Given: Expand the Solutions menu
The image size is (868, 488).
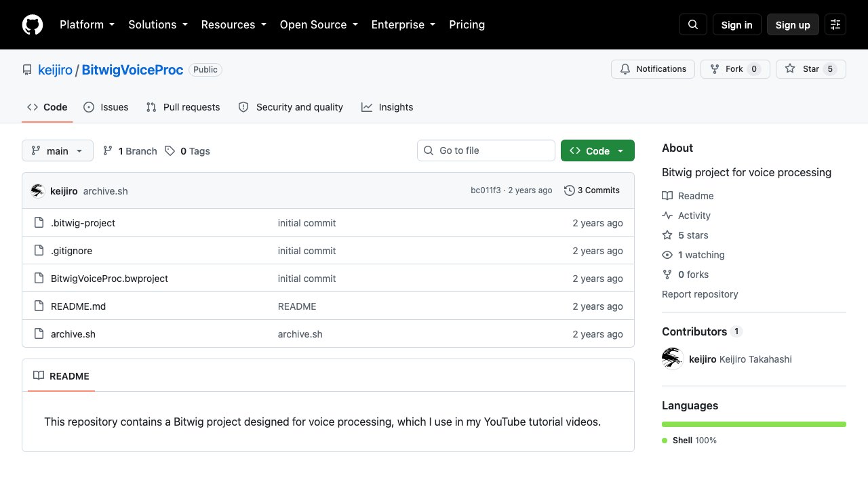Looking at the screenshot, I should [157, 24].
